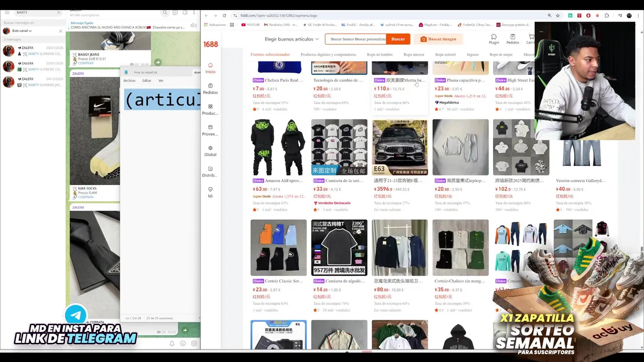Viewport: 644px width, 362px height.
Task: Click Proveedores icon in 1688 sidebar
Action: (210, 130)
